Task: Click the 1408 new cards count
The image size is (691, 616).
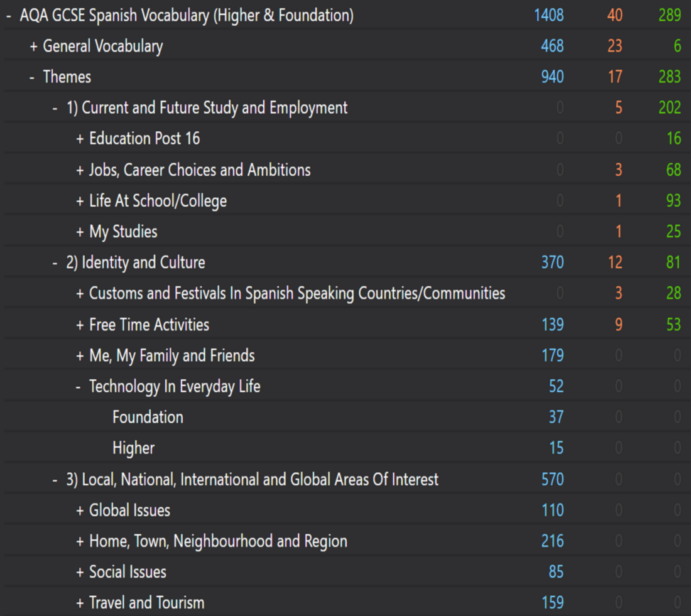Action: click(548, 16)
